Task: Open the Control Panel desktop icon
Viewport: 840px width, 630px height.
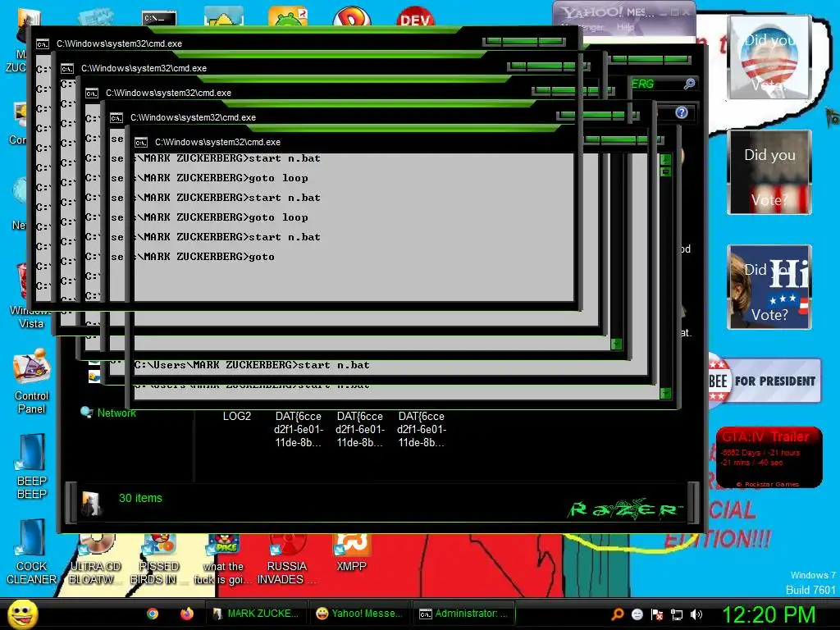Action: click(x=32, y=382)
